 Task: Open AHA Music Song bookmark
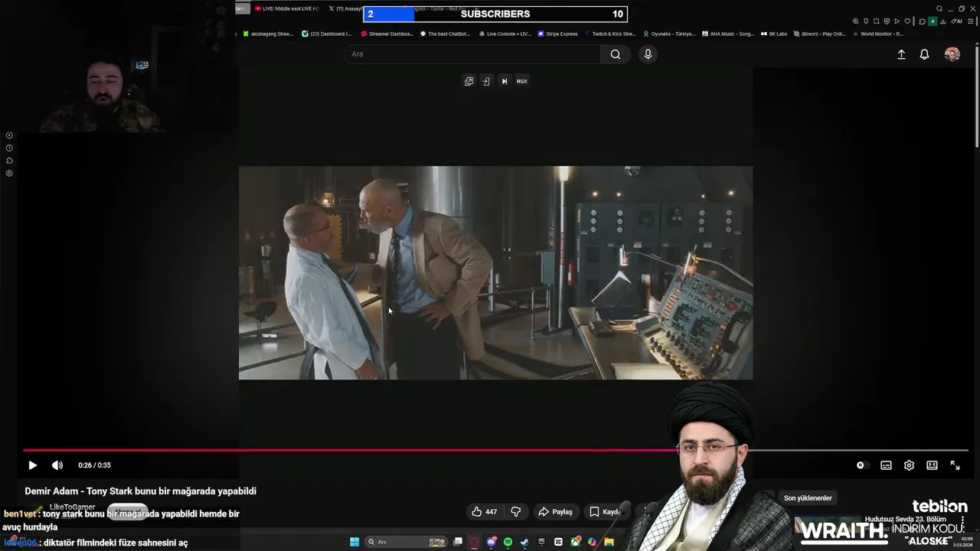point(728,34)
